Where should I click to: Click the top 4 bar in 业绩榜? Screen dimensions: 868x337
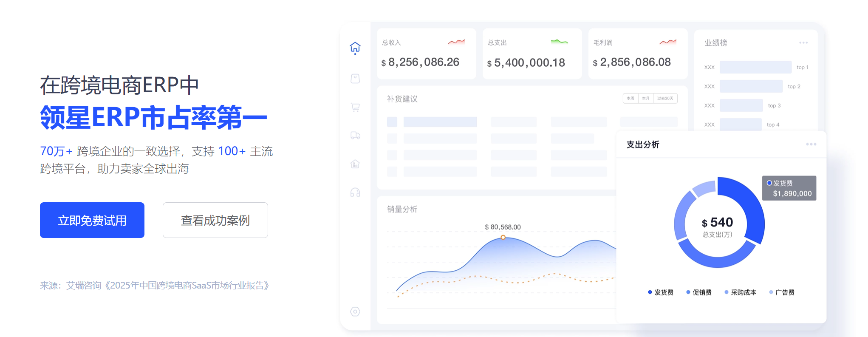pos(741,125)
